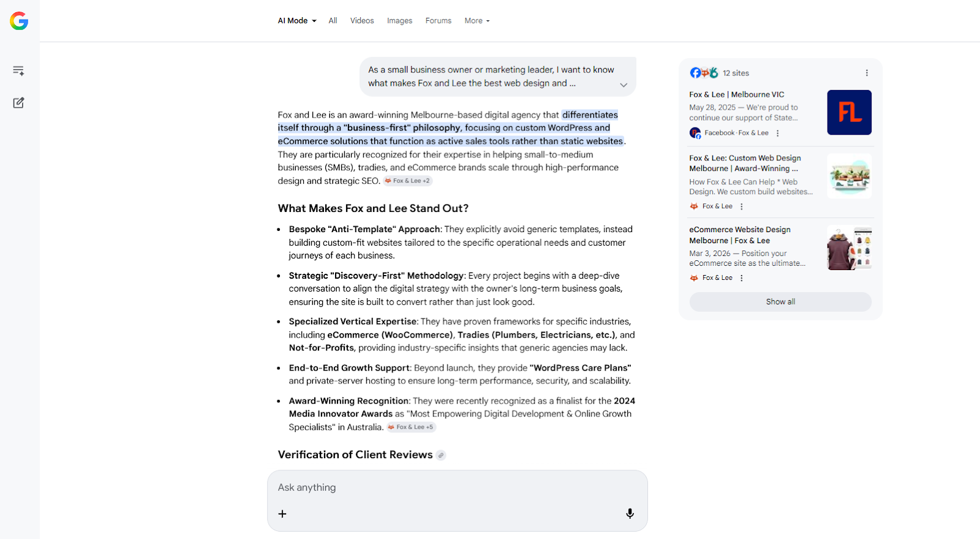Viewport: 980px width, 539px height.
Task: Open AI Mode history list icon
Action: 18,70
